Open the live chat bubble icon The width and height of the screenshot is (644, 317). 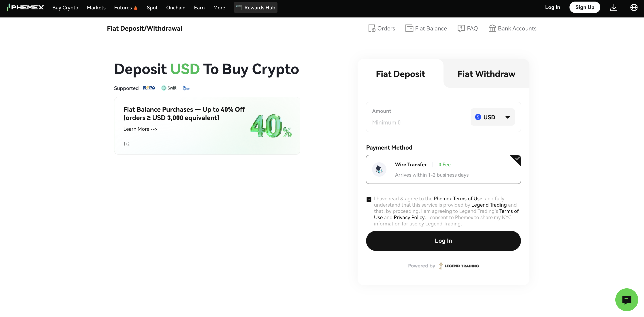tap(627, 300)
